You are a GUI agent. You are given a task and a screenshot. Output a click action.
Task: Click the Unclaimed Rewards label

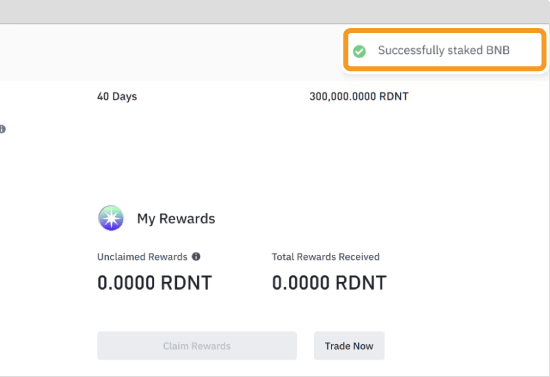(x=142, y=257)
